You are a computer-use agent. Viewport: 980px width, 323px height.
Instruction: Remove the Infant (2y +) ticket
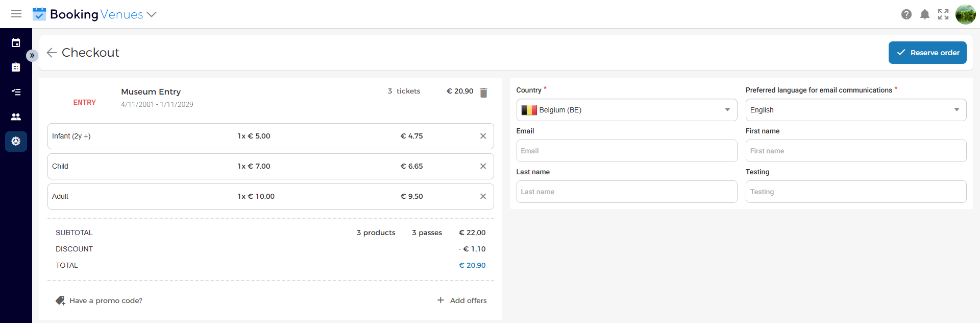[483, 136]
